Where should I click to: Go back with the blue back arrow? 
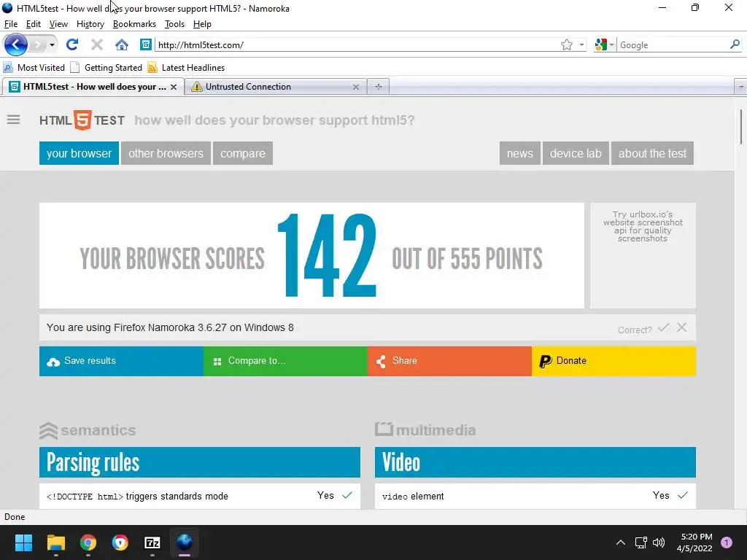[x=16, y=44]
